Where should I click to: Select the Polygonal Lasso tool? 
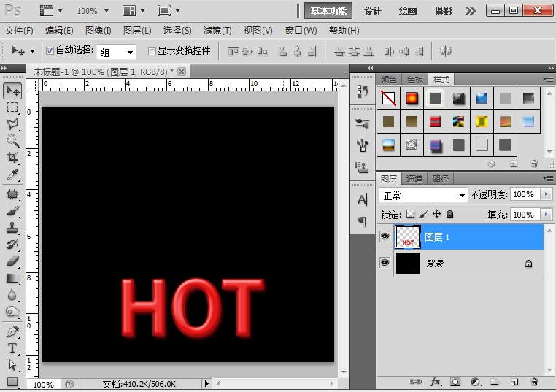pyautogui.click(x=12, y=124)
